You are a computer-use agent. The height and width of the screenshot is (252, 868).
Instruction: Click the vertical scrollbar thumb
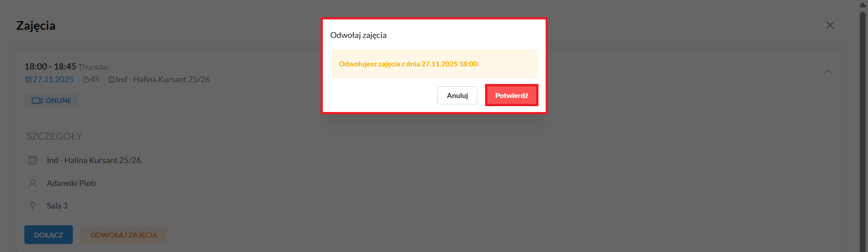tap(863, 131)
